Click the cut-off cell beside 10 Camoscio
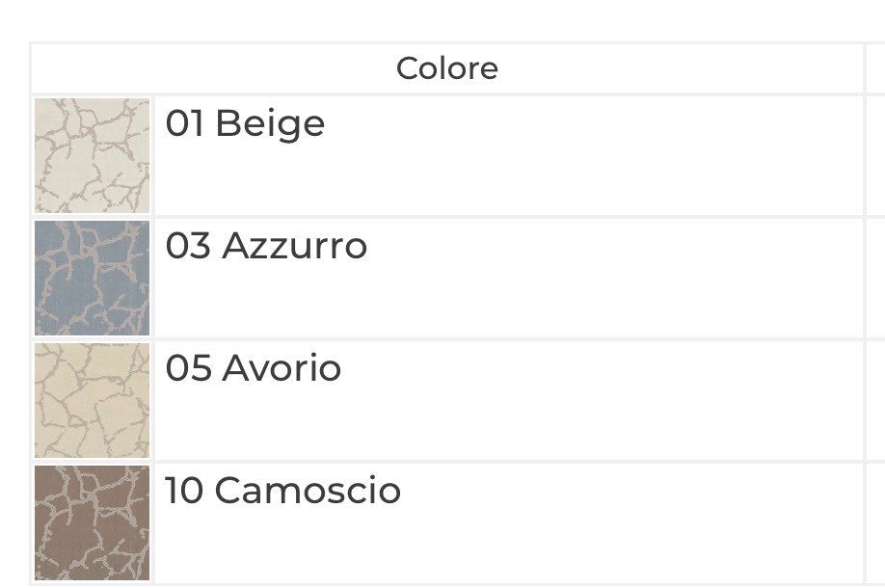Screen dimensions: 885x588 (875, 523)
